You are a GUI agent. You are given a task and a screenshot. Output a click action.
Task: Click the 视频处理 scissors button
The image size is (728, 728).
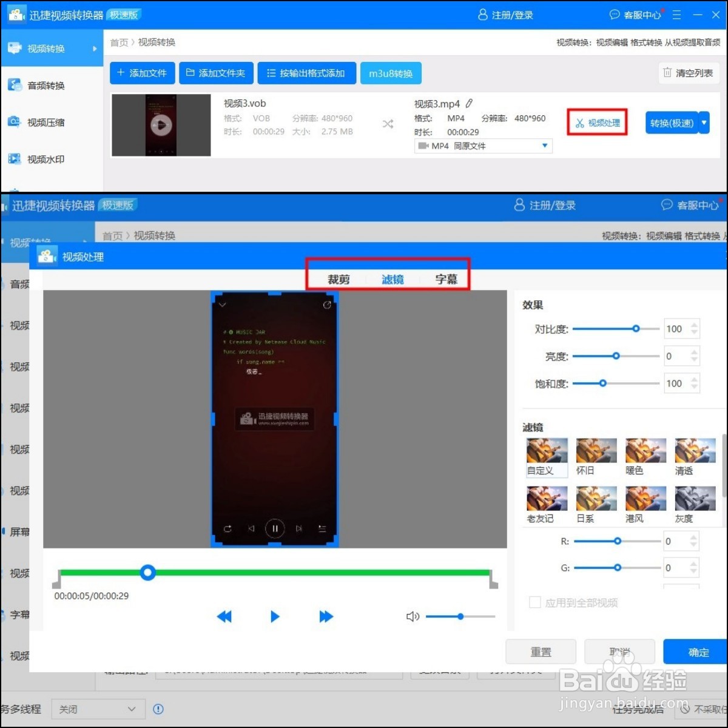598,123
